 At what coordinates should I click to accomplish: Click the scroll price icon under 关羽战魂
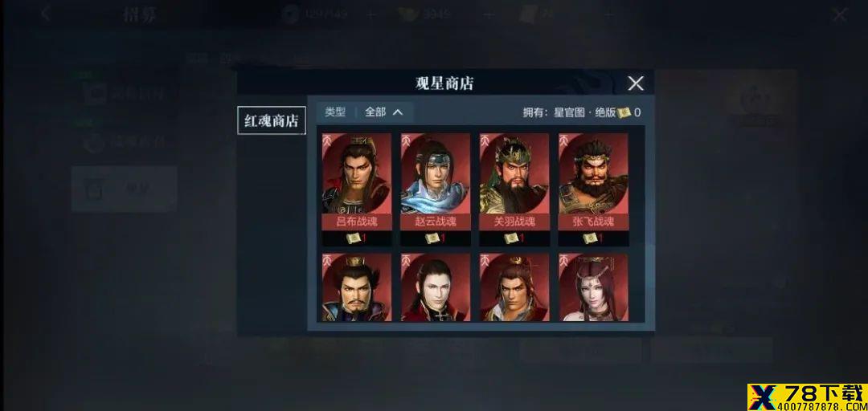510,238
